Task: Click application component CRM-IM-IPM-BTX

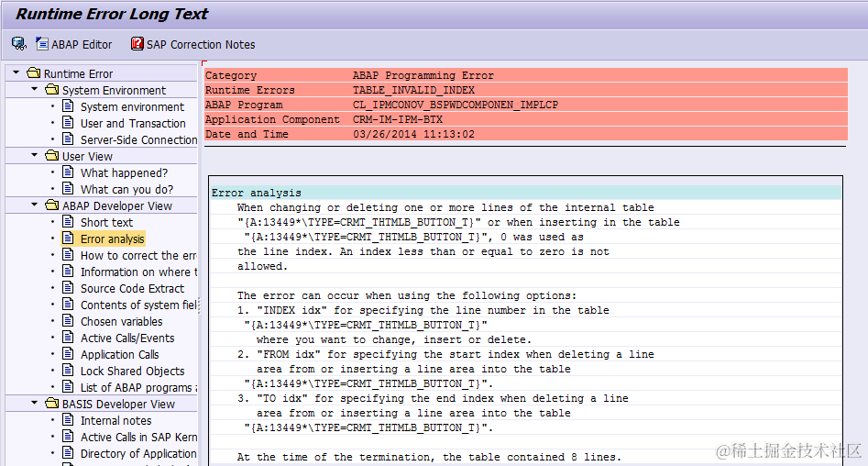Action: point(398,119)
